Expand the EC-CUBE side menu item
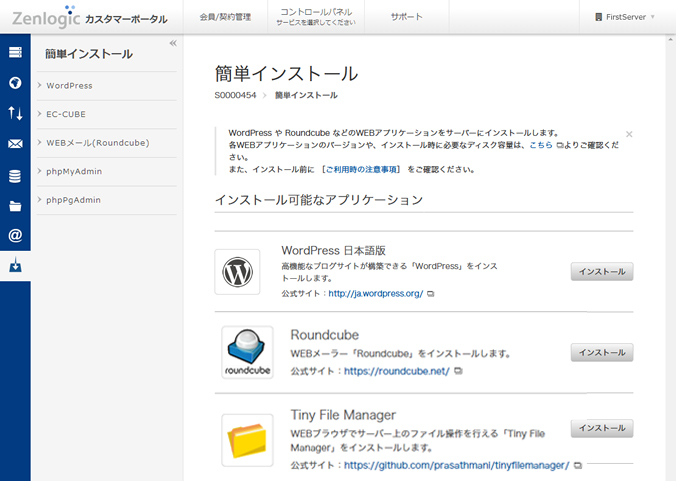The width and height of the screenshot is (676, 481). [x=67, y=114]
